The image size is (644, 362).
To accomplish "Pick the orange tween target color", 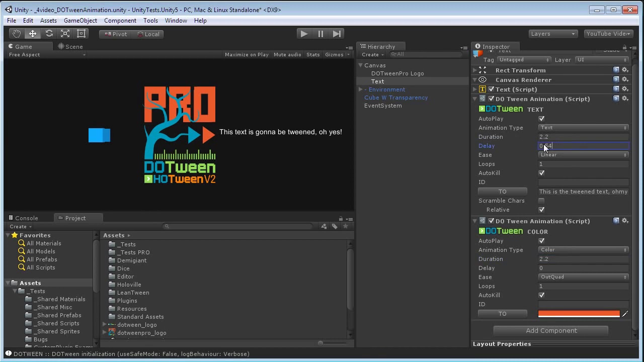I will [x=579, y=314].
